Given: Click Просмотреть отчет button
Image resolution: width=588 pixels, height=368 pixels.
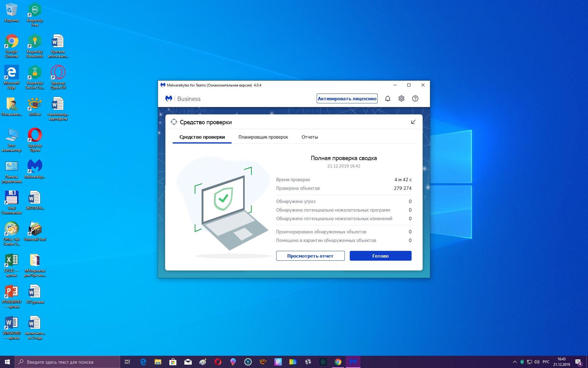Looking at the screenshot, I should click(310, 256).
